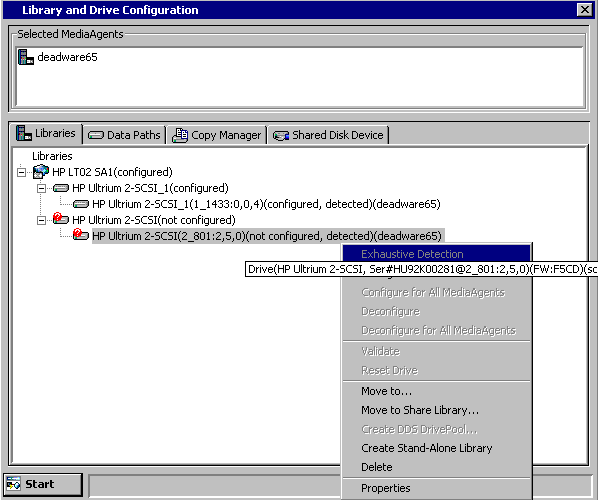Viewport: 598px width, 500px height.
Task: Select HP LT02 SA1(configured) tree item
Action: tap(113, 172)
